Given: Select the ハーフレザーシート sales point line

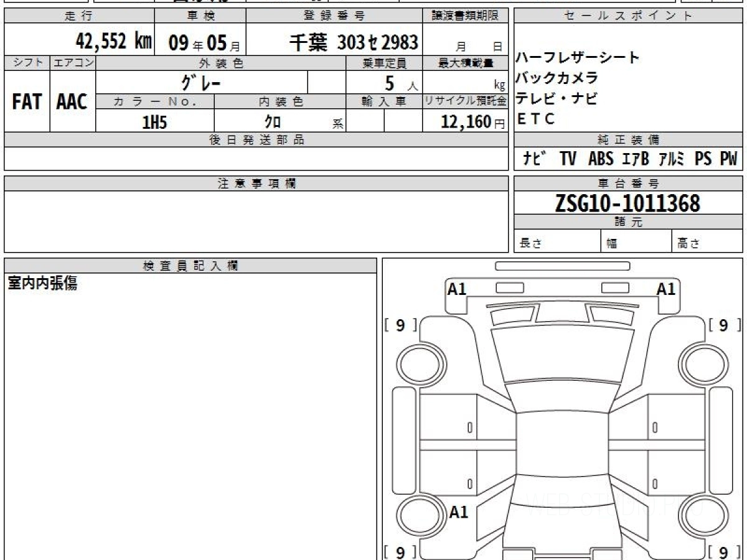Looking at the screenshot, I should click(578, 58).
